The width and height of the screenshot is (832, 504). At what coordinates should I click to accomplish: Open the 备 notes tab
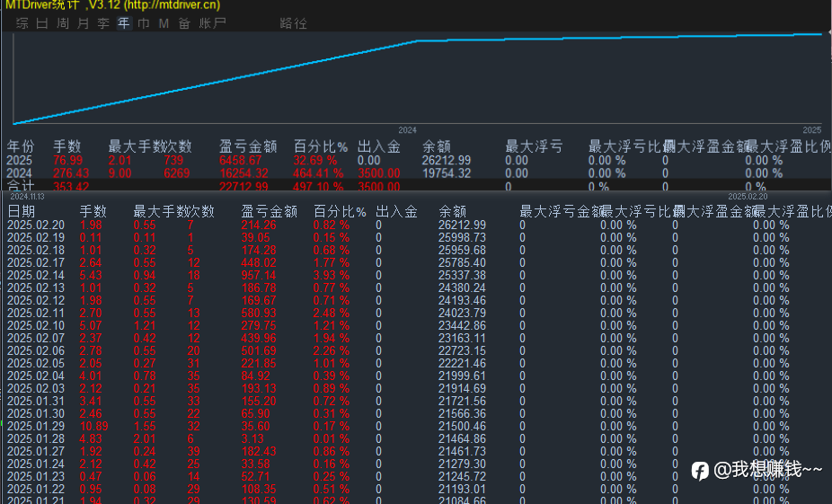coord(184,23)
